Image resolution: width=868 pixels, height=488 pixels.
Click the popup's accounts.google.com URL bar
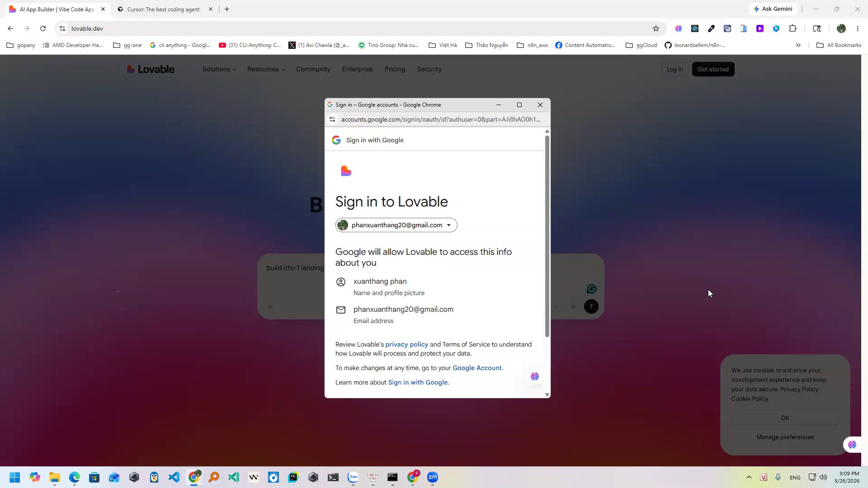point(441,119)
